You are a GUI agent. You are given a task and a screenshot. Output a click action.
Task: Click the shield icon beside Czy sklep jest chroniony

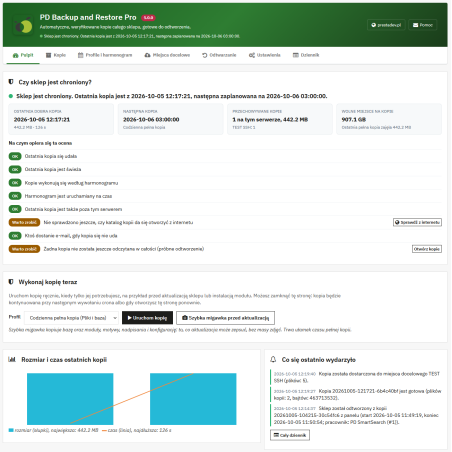point(11,82)
